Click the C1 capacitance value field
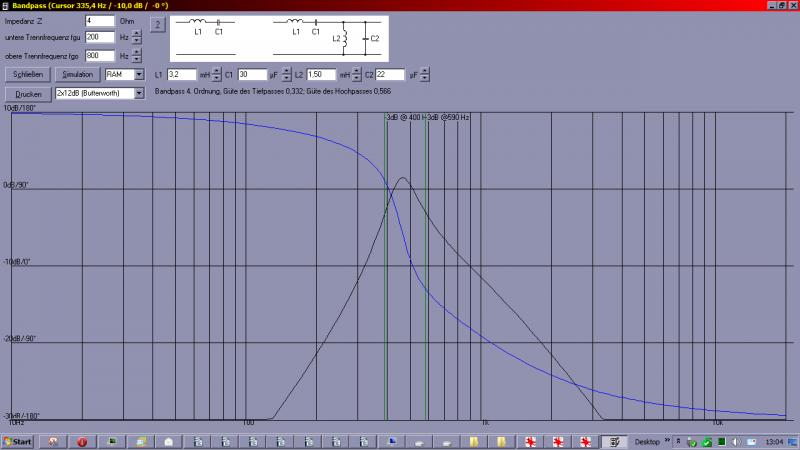800x450 pixels. coord(252,74)
